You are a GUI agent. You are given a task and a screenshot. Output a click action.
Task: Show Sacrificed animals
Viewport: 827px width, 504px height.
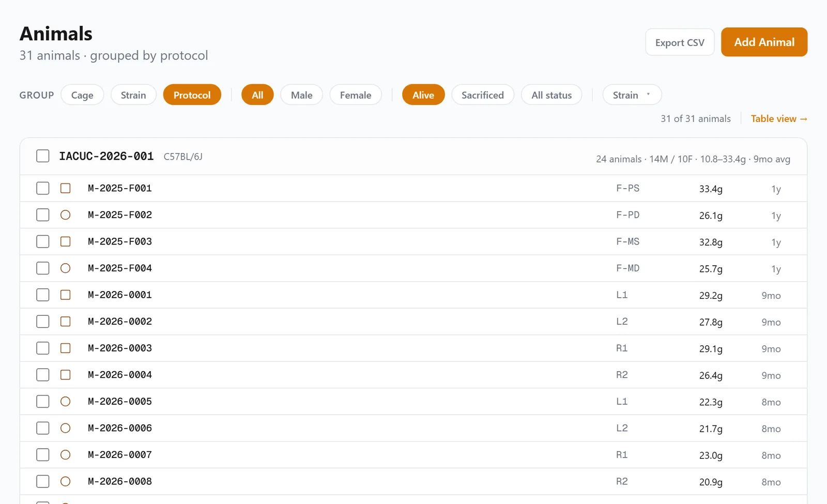[x=483, y=95]
